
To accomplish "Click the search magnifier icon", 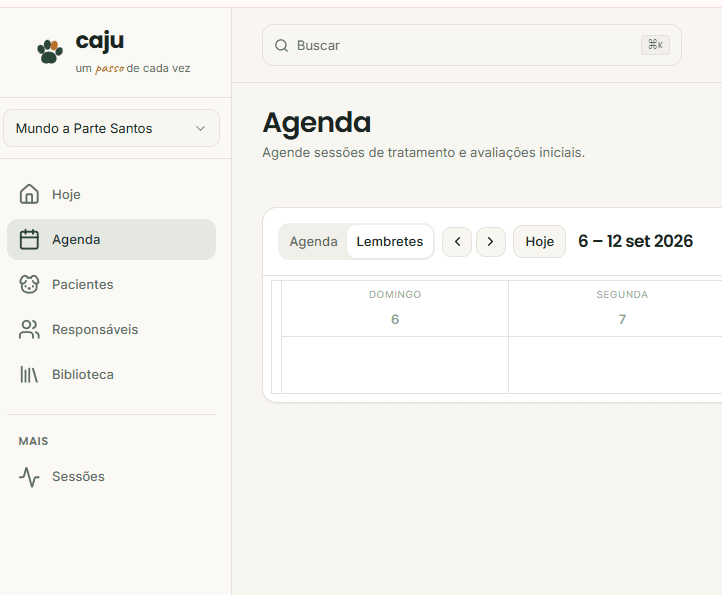I will click(x=281, y=46).
